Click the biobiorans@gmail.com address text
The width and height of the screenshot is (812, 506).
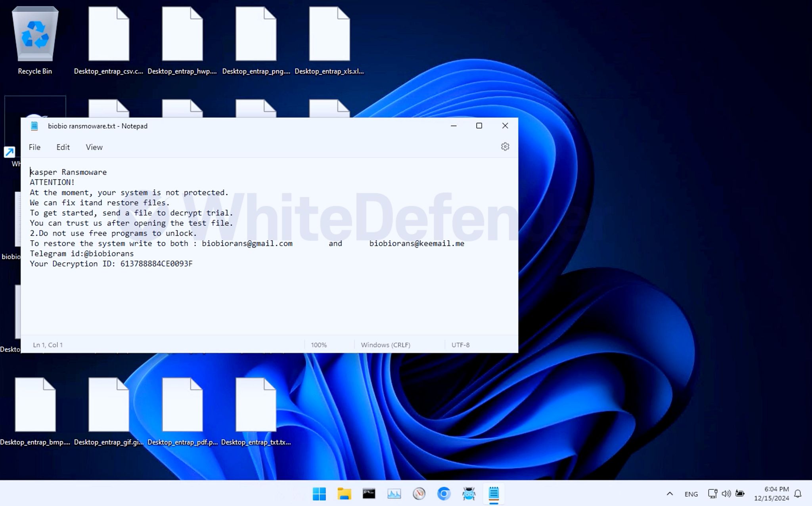click(x=247, y=243)
